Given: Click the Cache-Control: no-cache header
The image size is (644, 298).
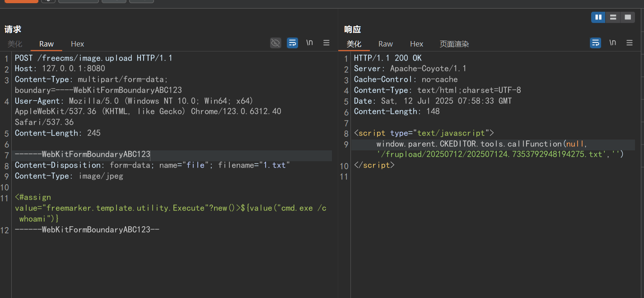Looking at the screenshot, I should pyautogui.click(x=406, y=79).
